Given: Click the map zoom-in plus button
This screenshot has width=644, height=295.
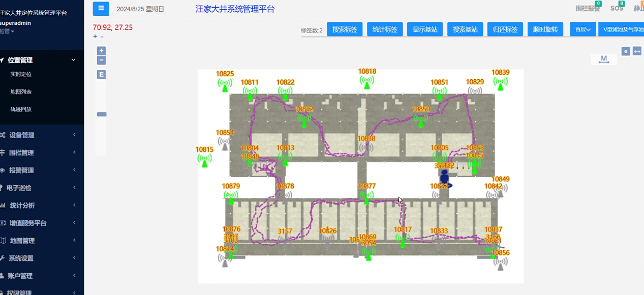Looking at the screenshot, I should pos(102,51).
